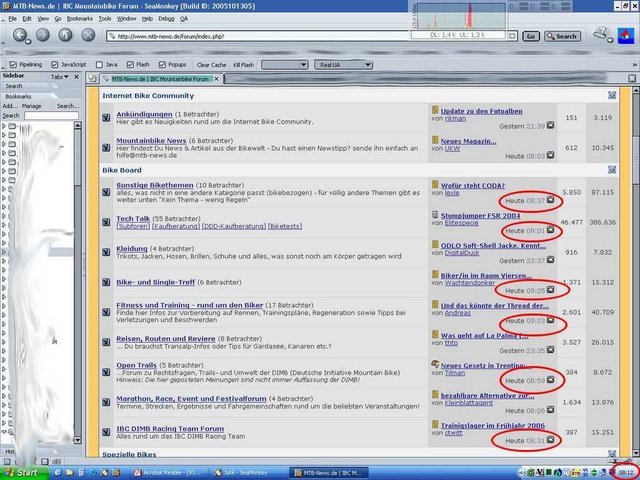Open the Sonstige Bikethemen forum link
Viewport: 640px width, 480px height.
155,185
